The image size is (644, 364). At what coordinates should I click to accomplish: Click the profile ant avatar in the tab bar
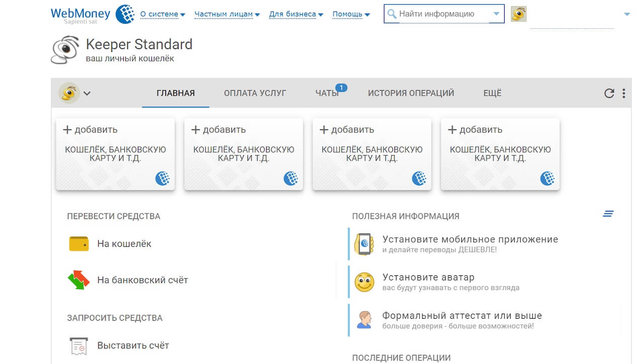69,93
